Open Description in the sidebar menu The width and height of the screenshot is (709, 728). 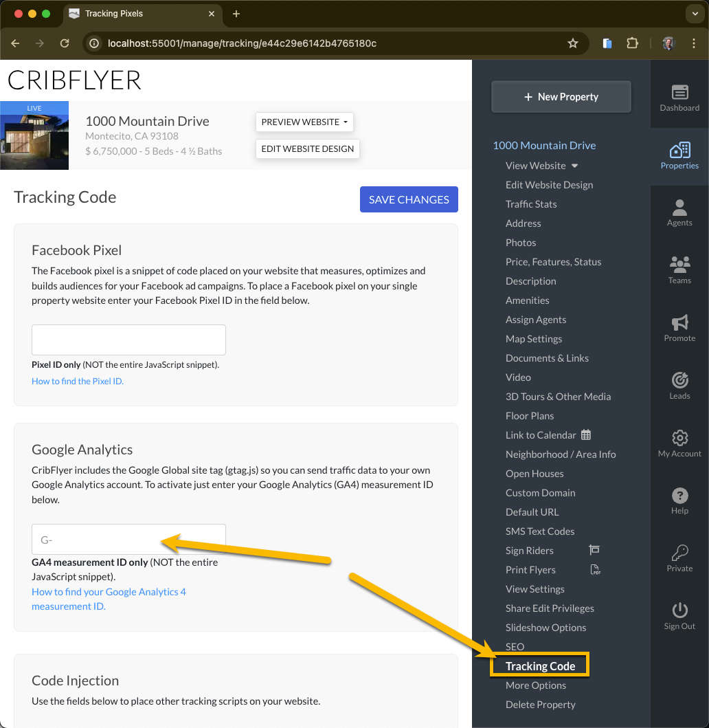coord(531,281)
